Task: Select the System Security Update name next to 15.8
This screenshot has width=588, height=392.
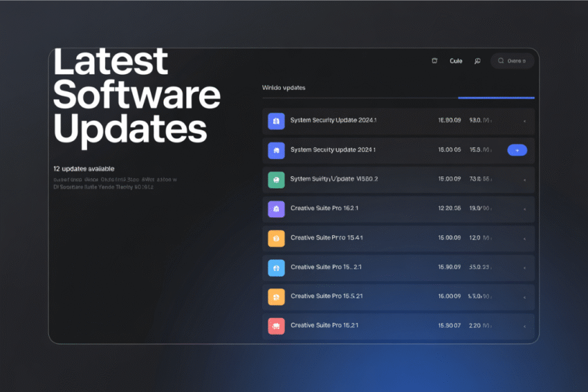Action: click(x=333, y=149)
